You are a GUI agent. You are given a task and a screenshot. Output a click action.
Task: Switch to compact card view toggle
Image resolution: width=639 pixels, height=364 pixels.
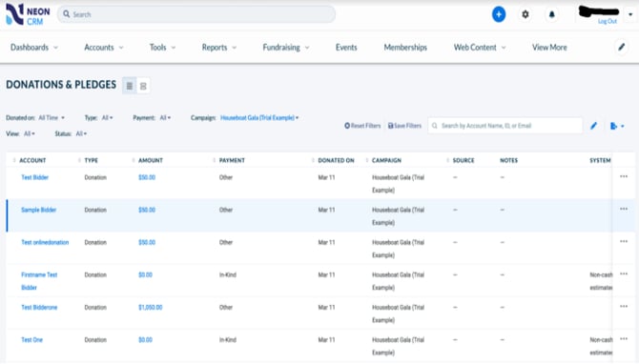[x=143, y=86]
